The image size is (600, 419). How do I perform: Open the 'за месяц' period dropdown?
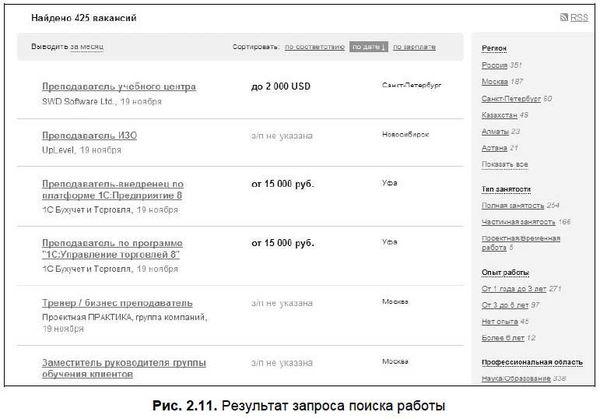point(87,47)
